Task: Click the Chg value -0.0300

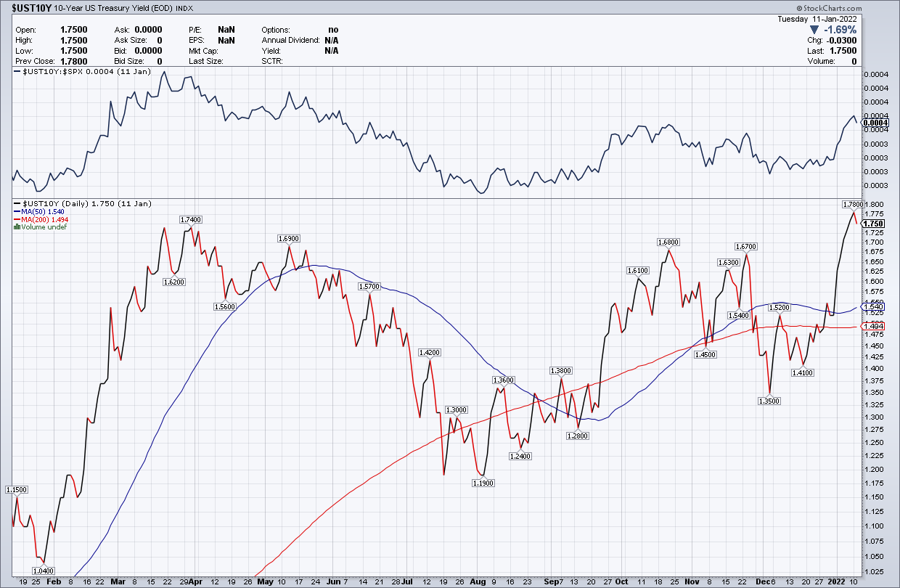Action: coord(842,41)
